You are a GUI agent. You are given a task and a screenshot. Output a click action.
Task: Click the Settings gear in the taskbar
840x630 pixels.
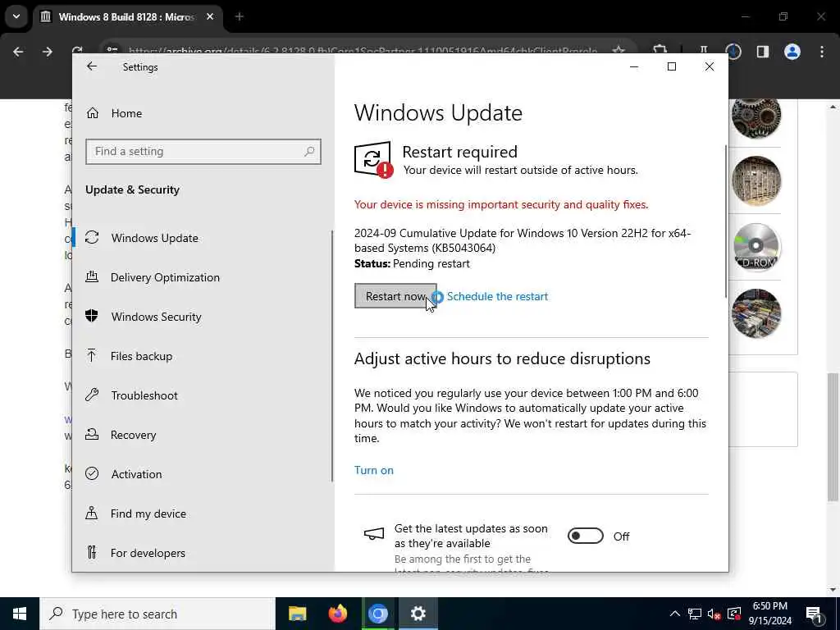pyautogui.click(x=418, y=614)
